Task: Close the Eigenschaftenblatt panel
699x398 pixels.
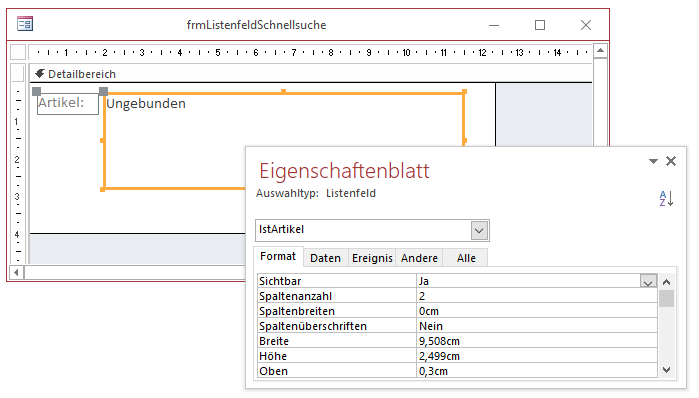Action: pyautogui.click(x=671, y=161)
